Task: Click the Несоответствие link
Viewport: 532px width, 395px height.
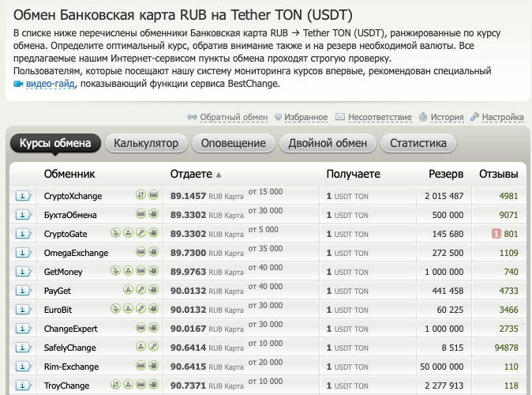Action: point(380,117)
